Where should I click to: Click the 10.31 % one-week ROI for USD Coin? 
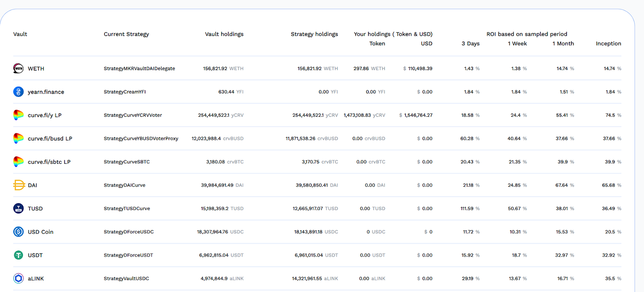click(518, 232)
